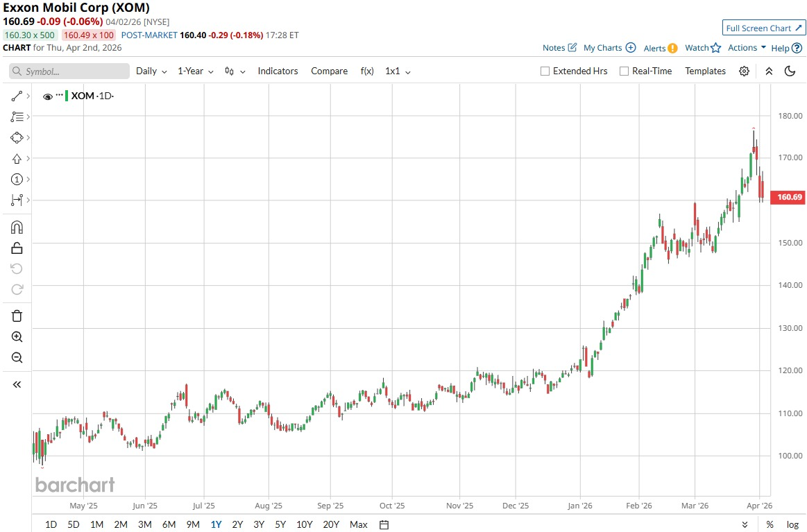Open the calendar date range icon
This screenshot has height=532, width=807.
pos(384,524)
